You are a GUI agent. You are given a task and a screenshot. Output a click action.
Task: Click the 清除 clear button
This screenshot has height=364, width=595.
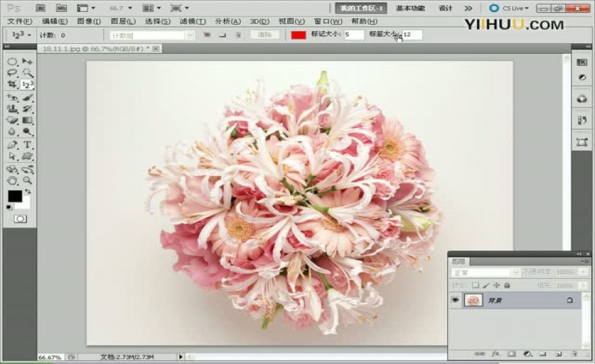[265, 35]
